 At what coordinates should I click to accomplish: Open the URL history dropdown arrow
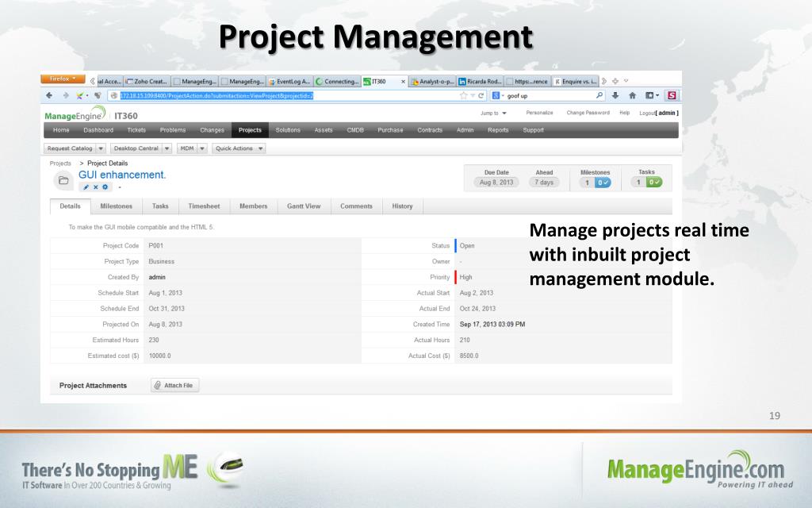(473, 95)
